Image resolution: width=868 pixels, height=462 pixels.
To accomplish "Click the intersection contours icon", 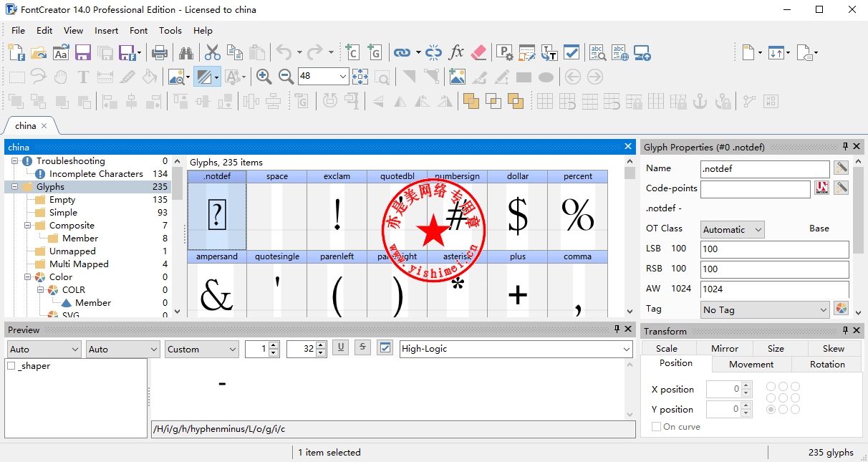I will 493,101.
